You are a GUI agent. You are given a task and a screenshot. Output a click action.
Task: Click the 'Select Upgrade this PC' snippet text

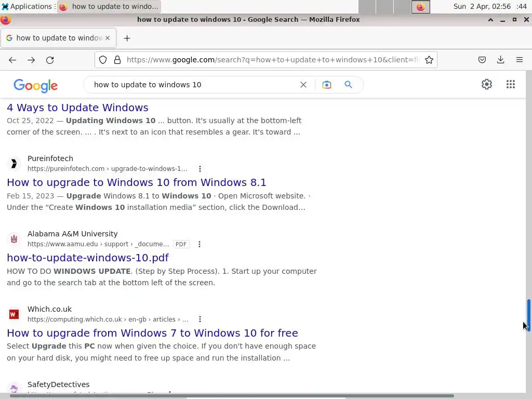tap(50, 347)
